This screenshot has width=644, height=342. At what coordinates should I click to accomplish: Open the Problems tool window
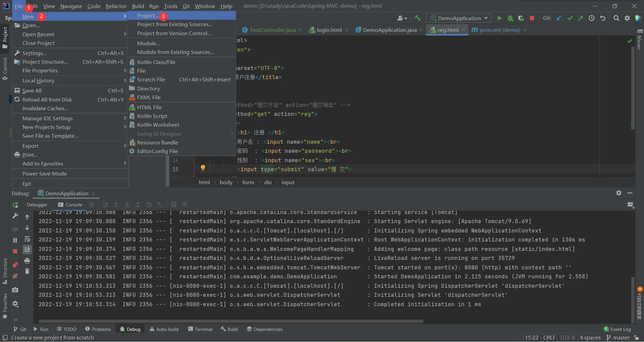[98, 329]
